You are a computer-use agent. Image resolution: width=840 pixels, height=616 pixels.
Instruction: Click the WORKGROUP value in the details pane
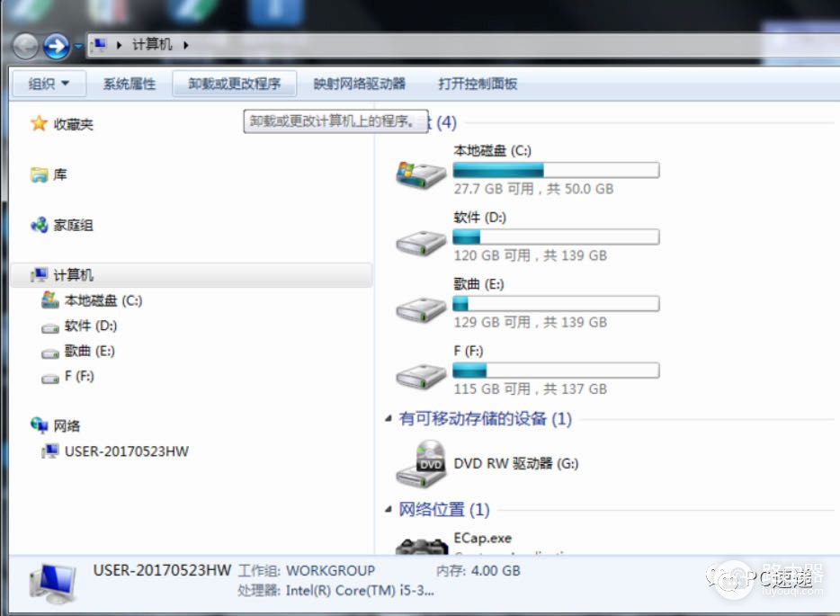coord(331,570)
